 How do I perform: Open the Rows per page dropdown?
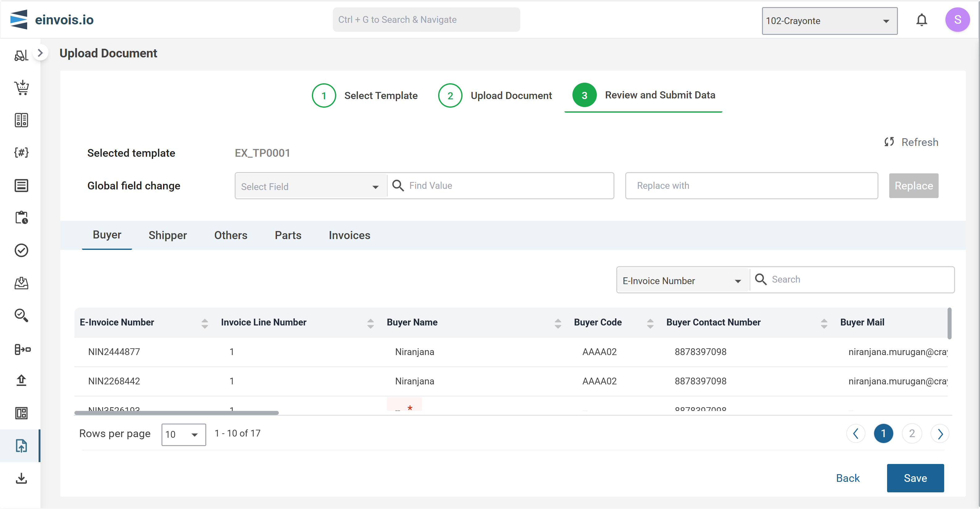[183, 434]
